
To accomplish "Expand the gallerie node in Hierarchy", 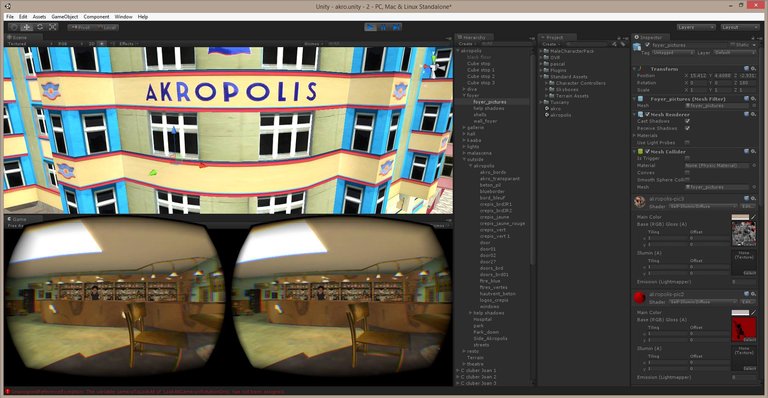I will click(x=464, y=127).
